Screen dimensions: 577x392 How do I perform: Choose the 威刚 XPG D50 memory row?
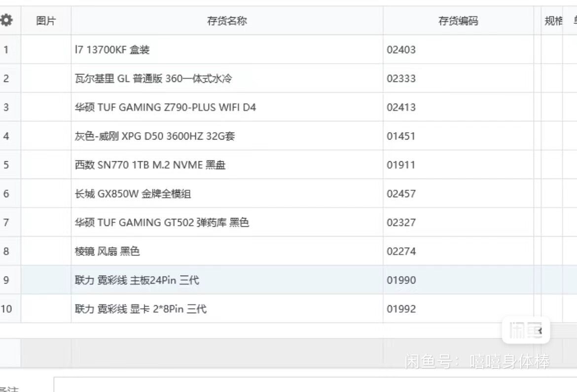tap(154, 136)
